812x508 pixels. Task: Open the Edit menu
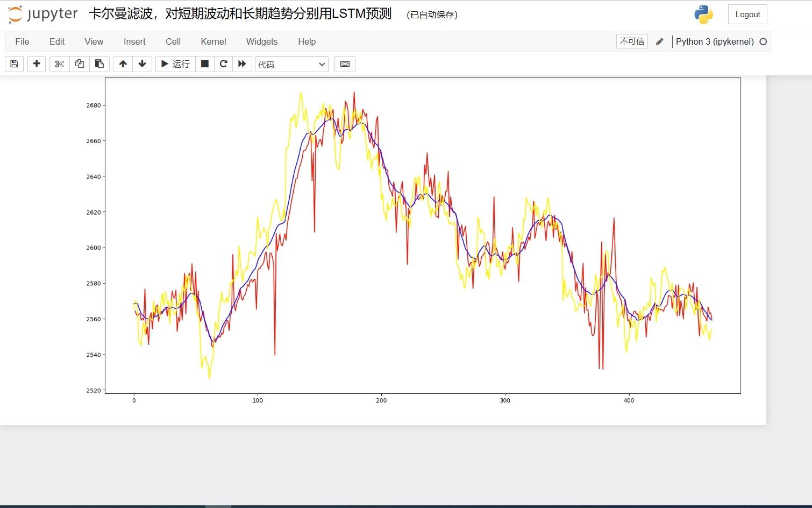click(57, 41)
